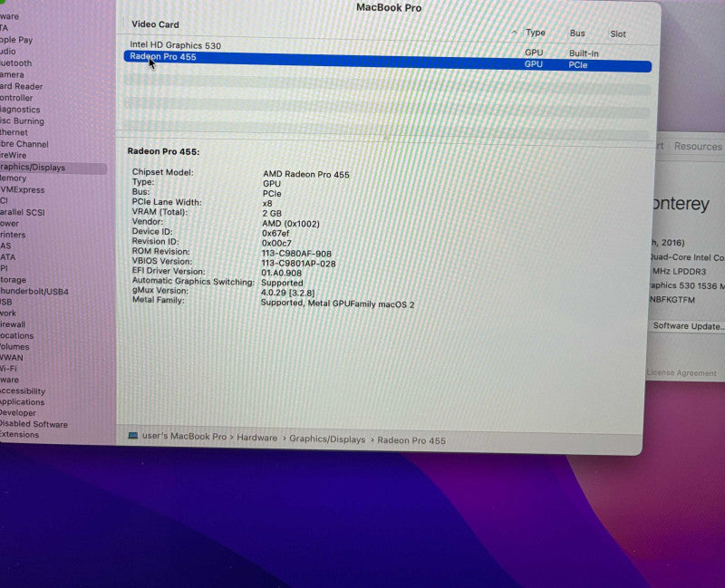The height and width of the screenshot is (588, 725).
Task: Click Software Update button in About window
Action: [x=687, y=326]
